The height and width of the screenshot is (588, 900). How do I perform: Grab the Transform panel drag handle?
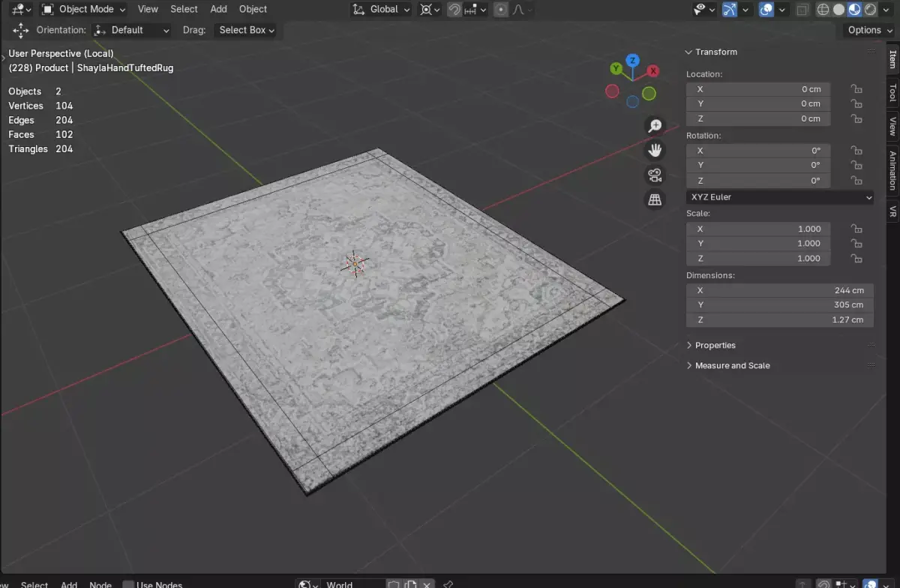[x=871, y=52]
